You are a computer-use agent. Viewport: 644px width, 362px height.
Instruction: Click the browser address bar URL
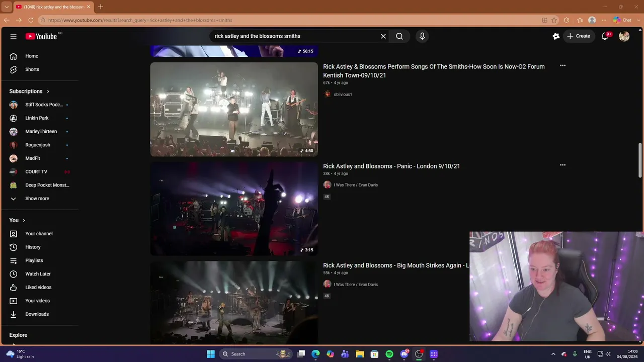point(140,20)
